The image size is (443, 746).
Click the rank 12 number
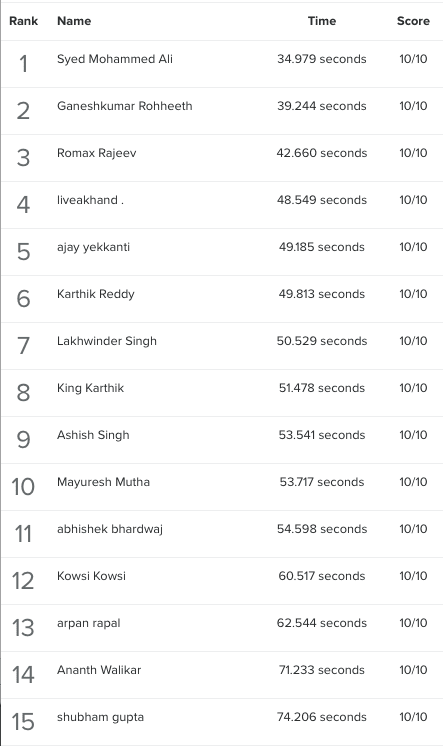23,580
